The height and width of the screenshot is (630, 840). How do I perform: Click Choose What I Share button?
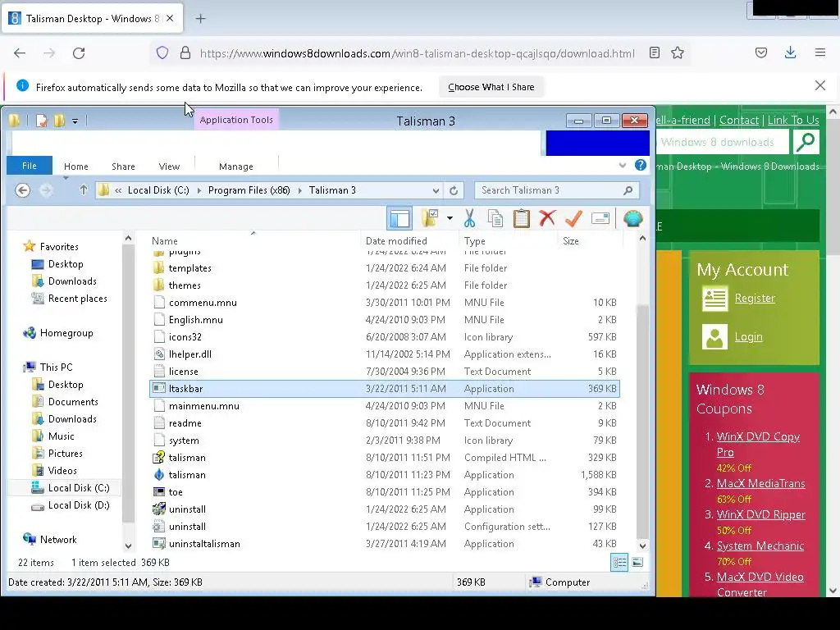491,87
